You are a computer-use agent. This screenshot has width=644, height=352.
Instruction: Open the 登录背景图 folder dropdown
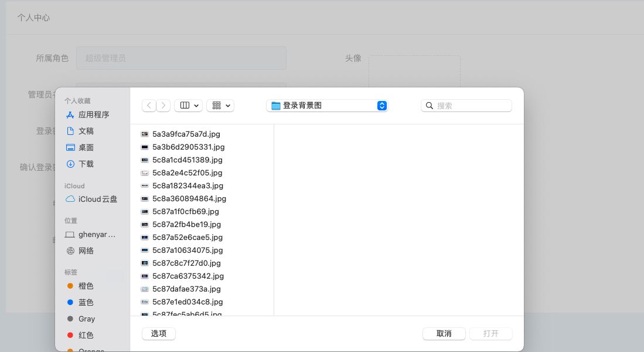327,106
